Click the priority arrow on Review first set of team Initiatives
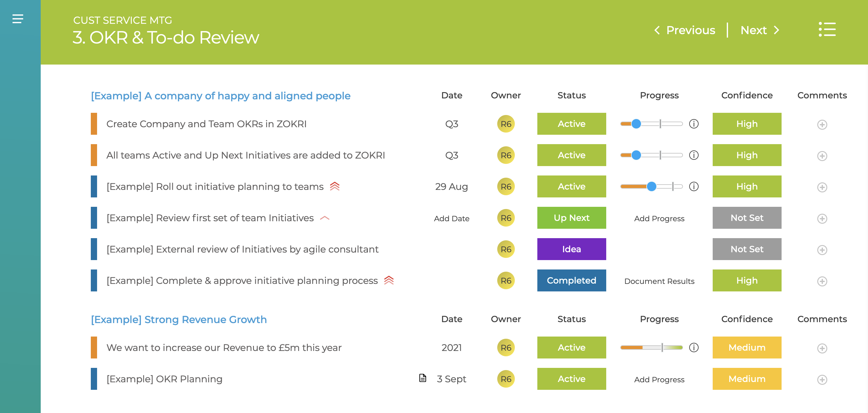 324,218
